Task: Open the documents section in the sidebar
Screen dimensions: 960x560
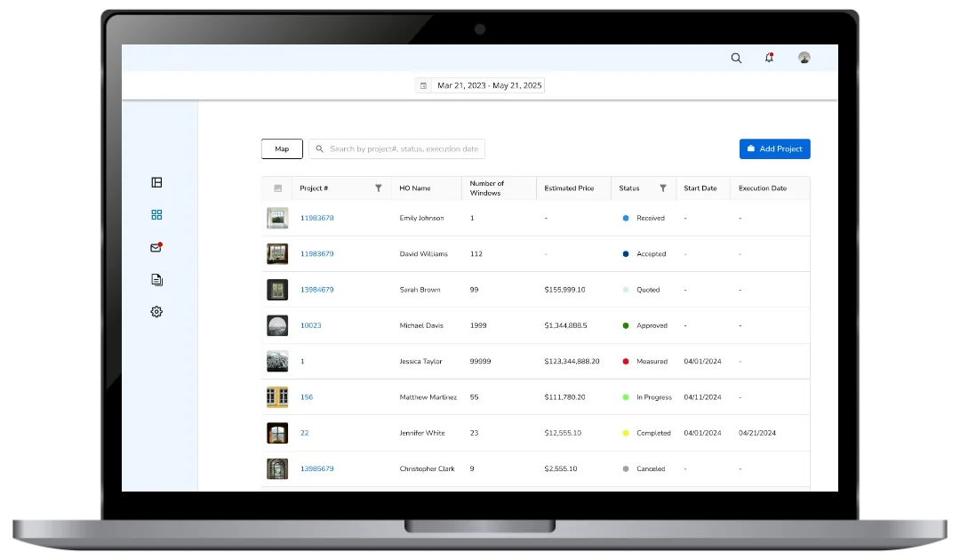Action: pyautogui.click(x=156, y=279)
